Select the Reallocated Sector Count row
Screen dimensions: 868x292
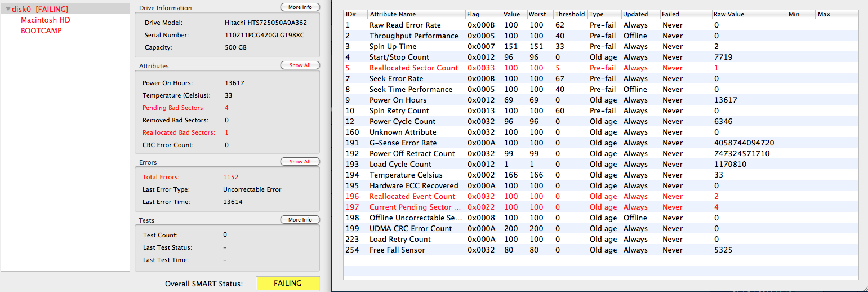click(x=413, y=68)
